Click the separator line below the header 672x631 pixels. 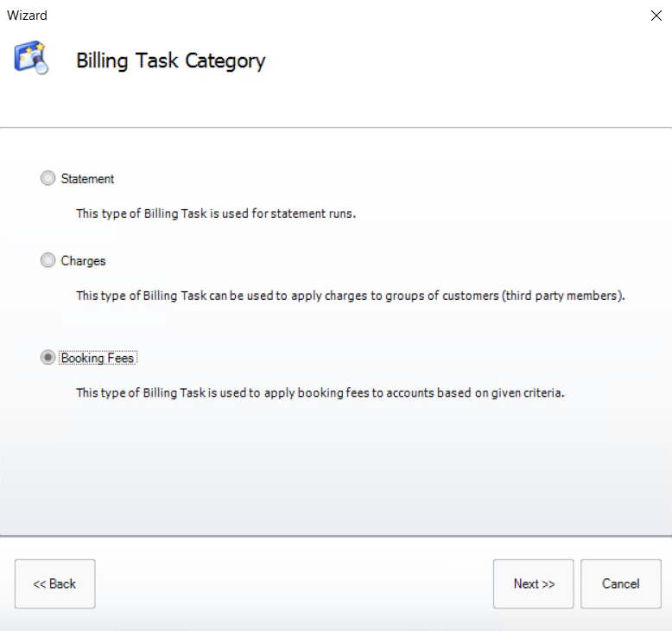336,128
